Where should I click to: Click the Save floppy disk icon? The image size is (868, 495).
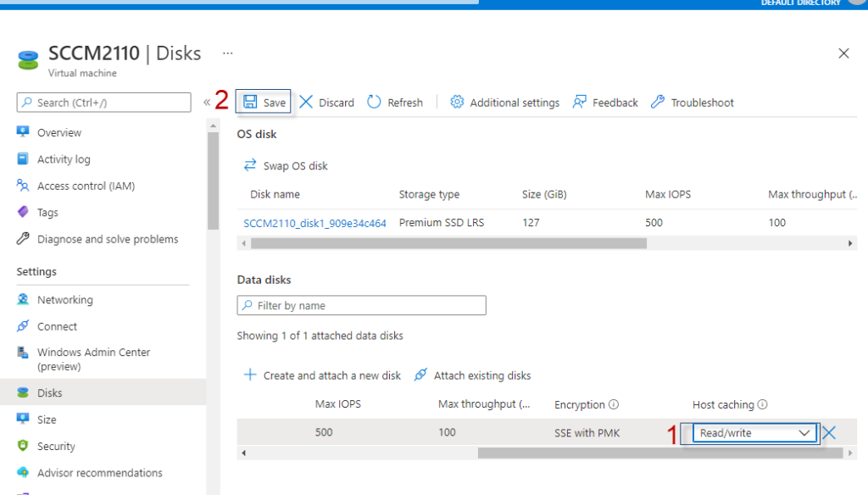[x=250, y=102]
